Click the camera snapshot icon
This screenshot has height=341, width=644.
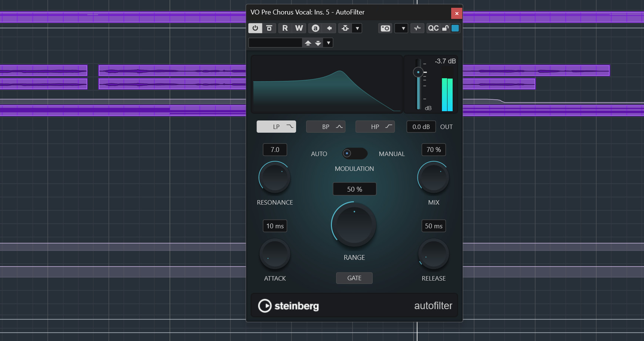[385, 28]
